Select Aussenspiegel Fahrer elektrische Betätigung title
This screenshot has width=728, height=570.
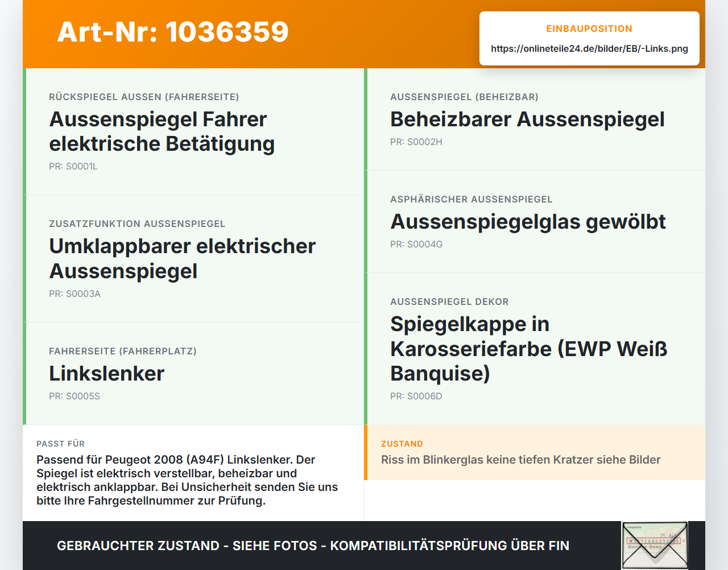click(x=162, y=131)
